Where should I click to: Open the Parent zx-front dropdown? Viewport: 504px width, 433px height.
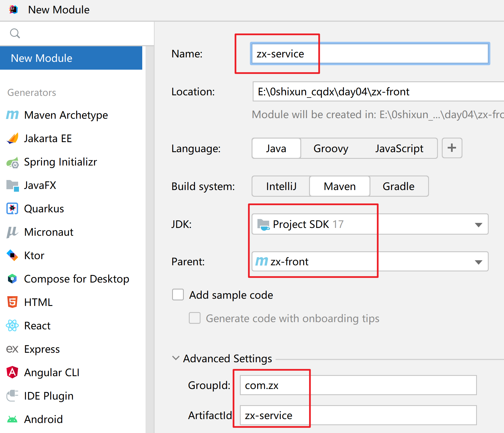pos(370,261)
